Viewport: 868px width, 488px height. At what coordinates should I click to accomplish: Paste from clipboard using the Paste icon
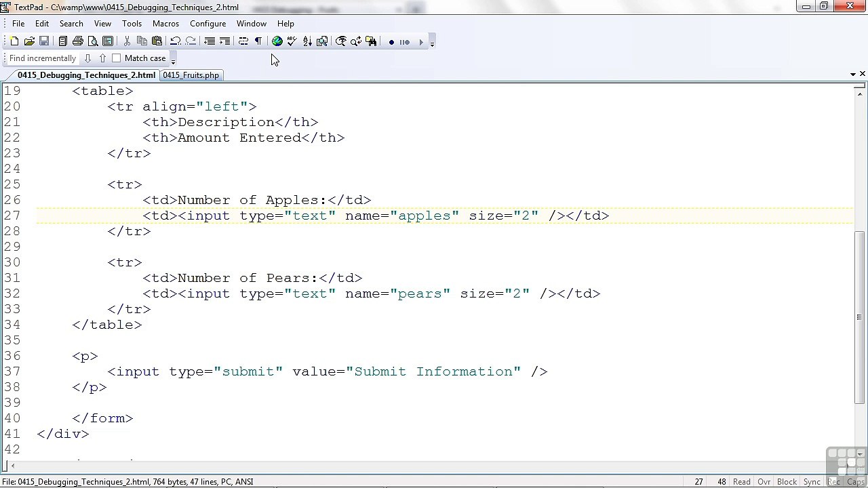157,42
